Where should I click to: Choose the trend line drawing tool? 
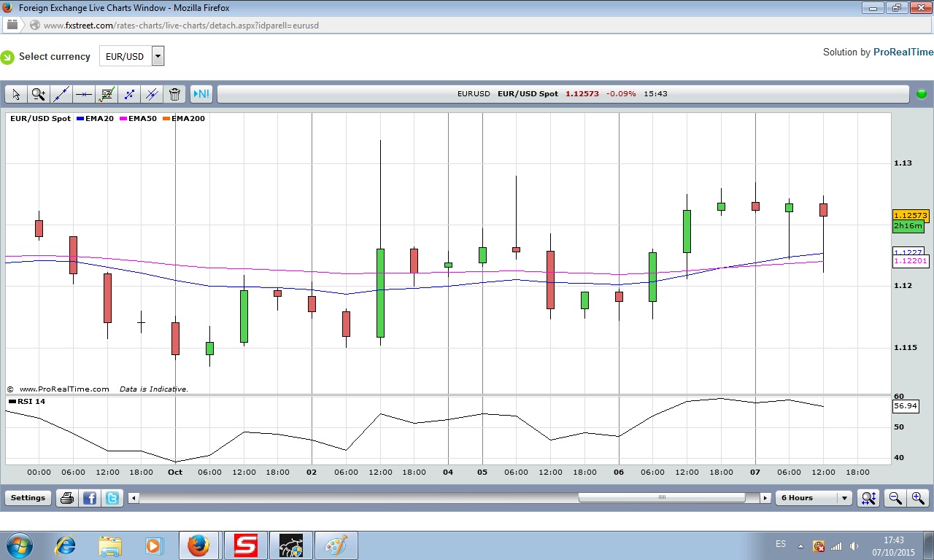click(x=61, y=94)
